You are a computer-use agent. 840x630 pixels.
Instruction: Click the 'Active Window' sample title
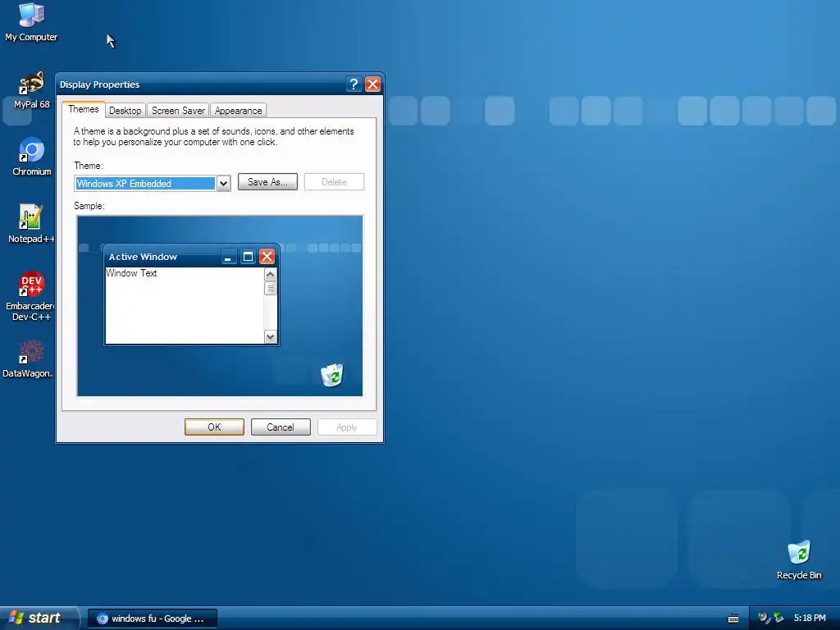tap(143, 257)
